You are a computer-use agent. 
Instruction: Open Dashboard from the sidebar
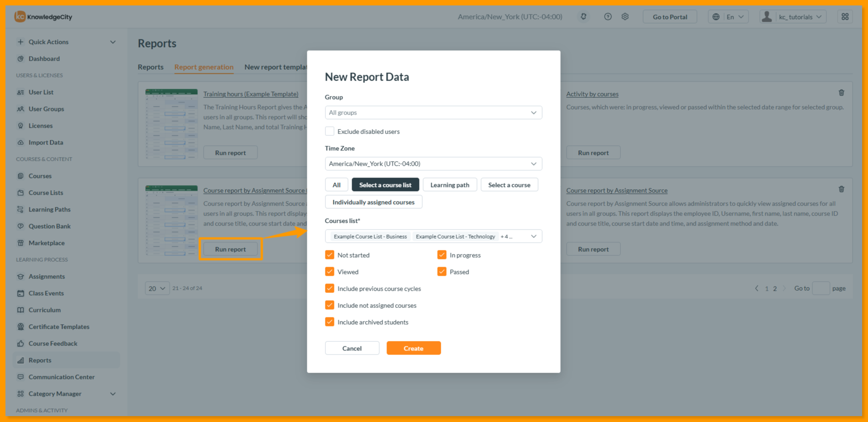pyautogui.click(x=44, y=58)
